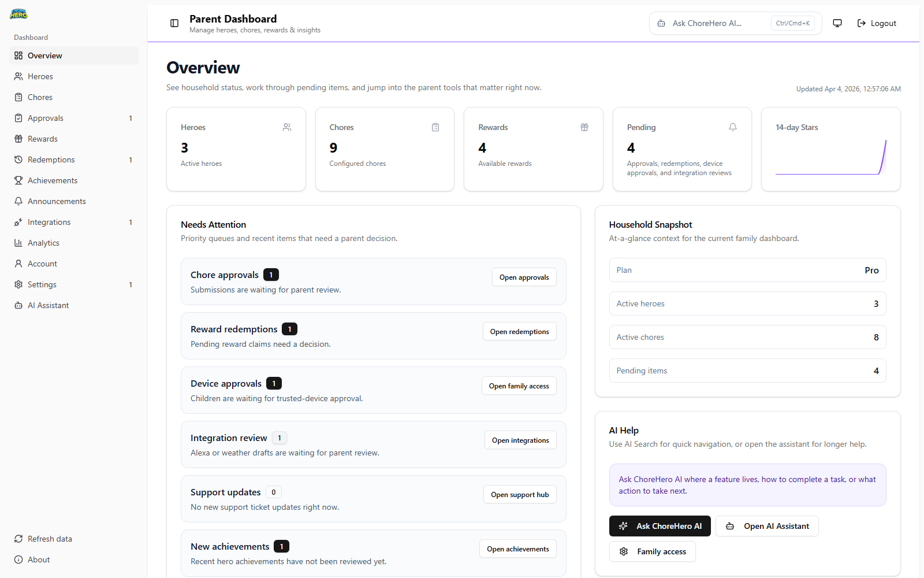
Task: Click the Open approvals button
Action: (x=524, y=277)
